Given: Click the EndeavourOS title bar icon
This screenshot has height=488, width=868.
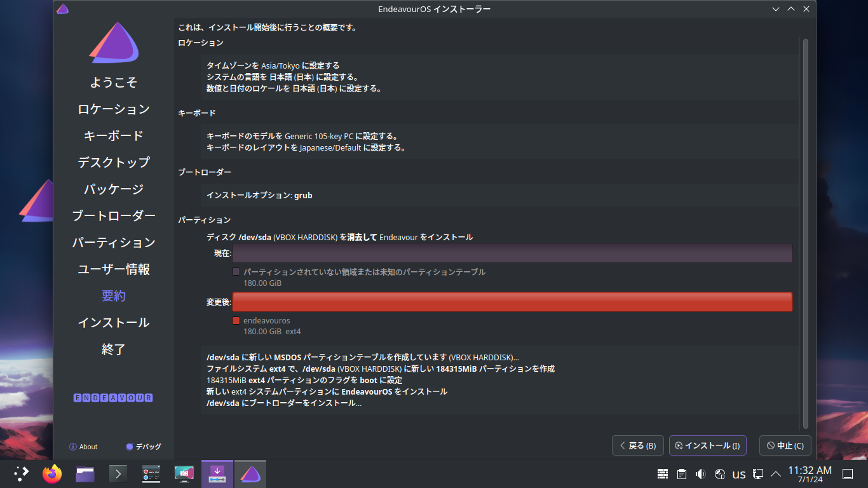Looking at the screenshot, I should coord(62,9).
